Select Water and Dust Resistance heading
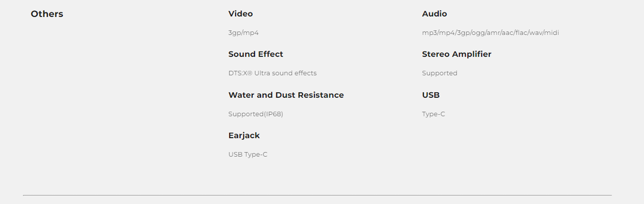 [286, 95]
